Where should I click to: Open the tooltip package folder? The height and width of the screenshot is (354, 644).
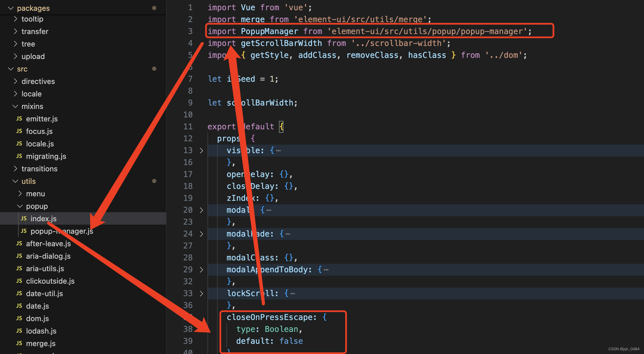(32, 19)
